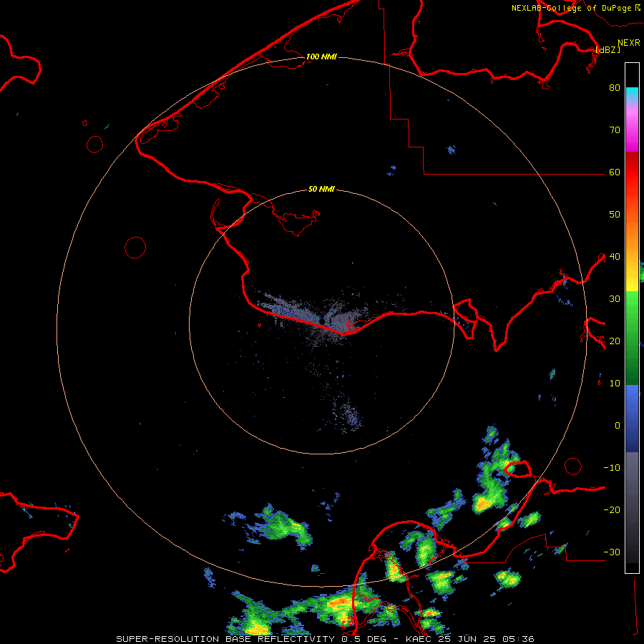Select the 30 value on the dBZ scale
644x644 pixels.
point(615,298)
